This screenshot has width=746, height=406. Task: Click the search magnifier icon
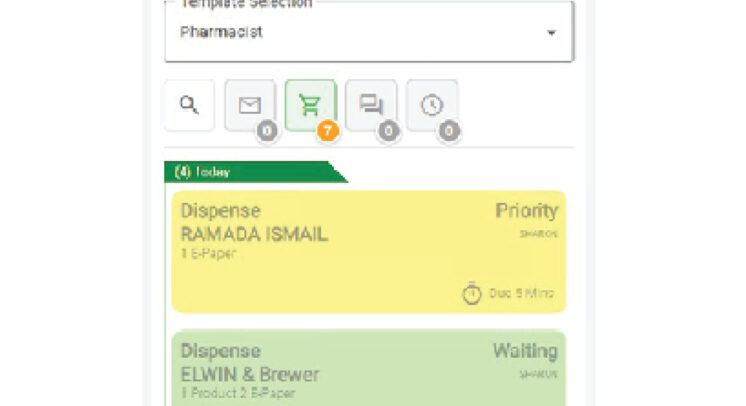point(189,105)
